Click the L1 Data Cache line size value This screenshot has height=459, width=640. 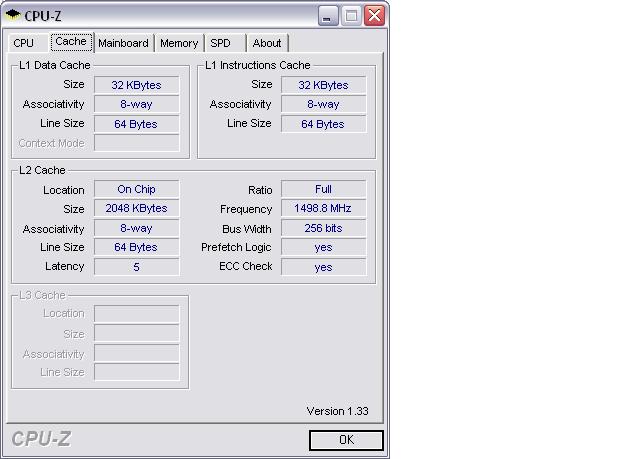(136, 124)
